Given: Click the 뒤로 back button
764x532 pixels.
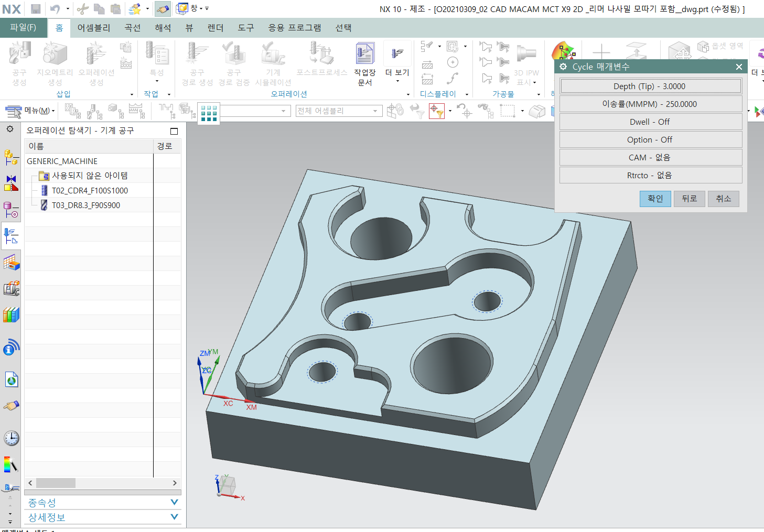Looking at the screenshot, I should [x=690, y=199].
